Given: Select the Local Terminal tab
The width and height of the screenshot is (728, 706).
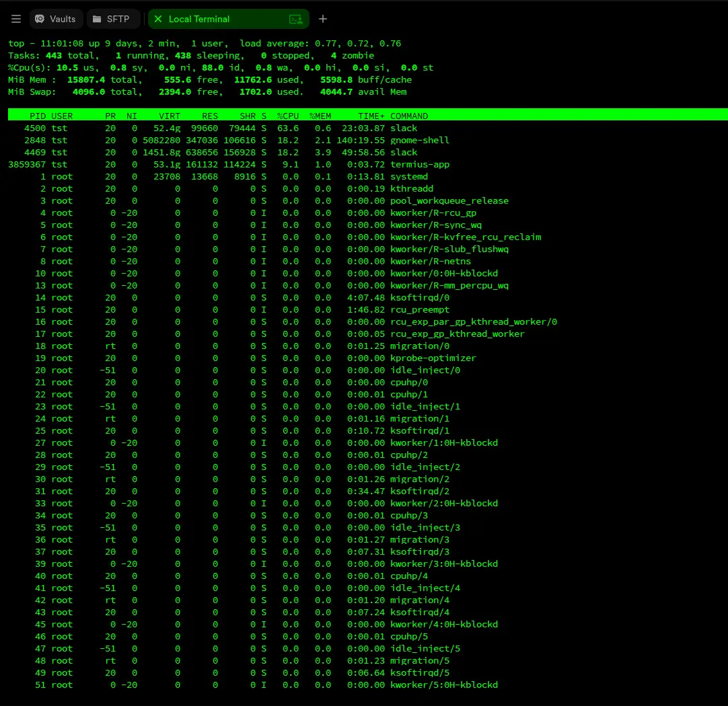Looking at the screenshot, I should [229, 19].
